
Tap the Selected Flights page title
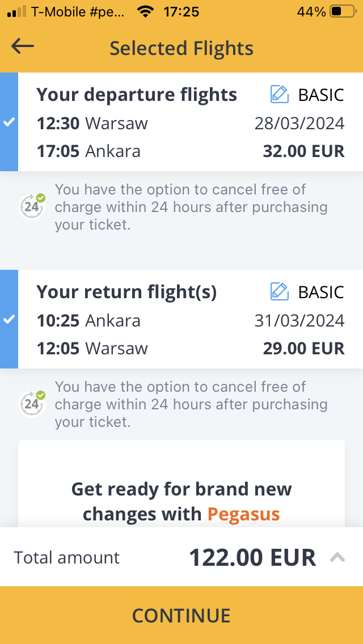181,48
